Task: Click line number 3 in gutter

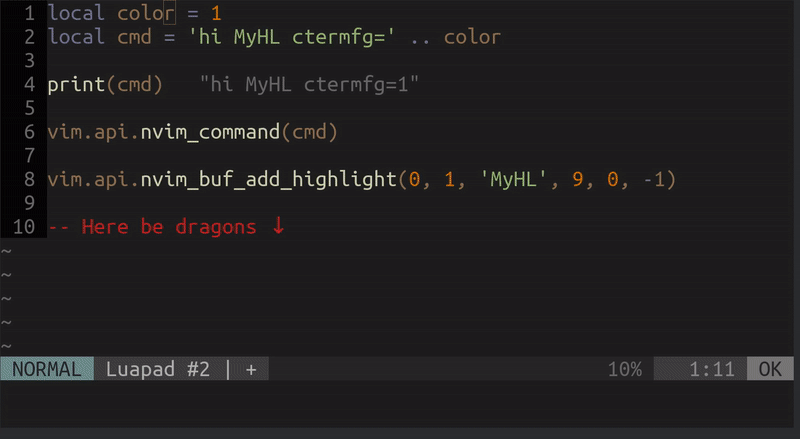Action: click(30, 61)
